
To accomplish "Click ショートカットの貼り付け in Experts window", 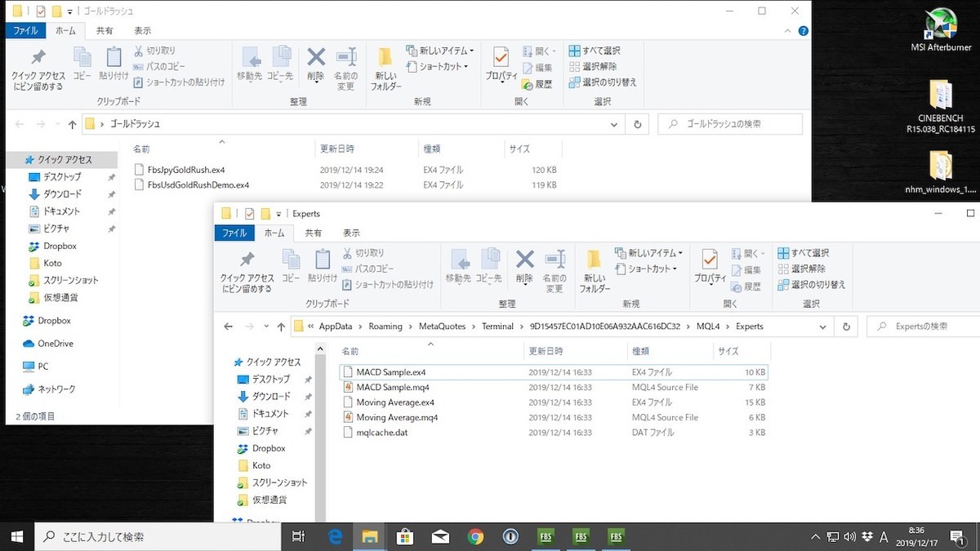I will click(x=388, y=285).
